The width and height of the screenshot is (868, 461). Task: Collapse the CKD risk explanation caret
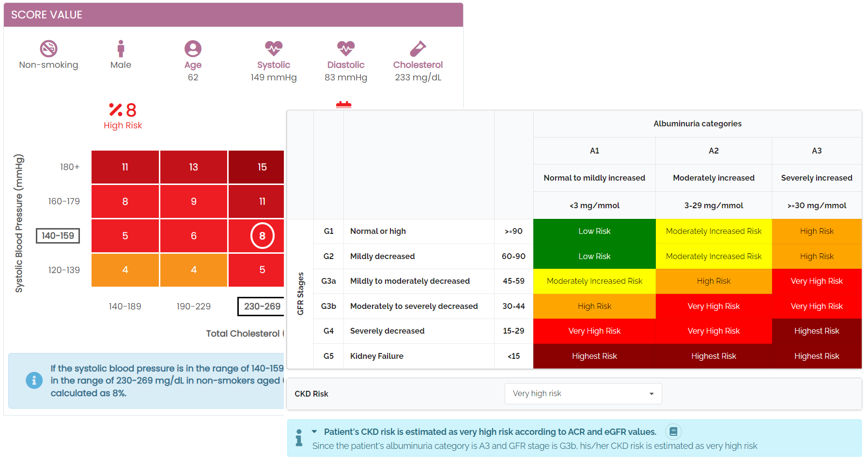click(314, 431)
